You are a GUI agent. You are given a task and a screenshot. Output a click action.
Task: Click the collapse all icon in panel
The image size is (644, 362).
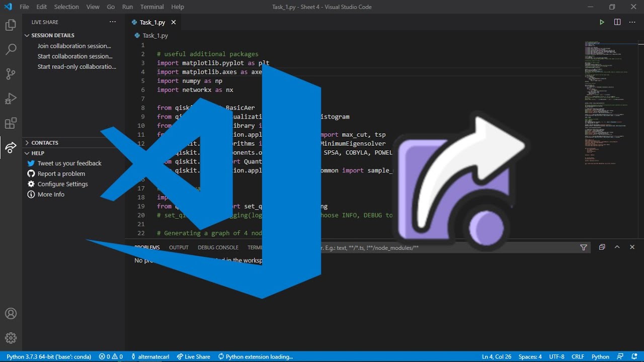click(x=602, y=247)
